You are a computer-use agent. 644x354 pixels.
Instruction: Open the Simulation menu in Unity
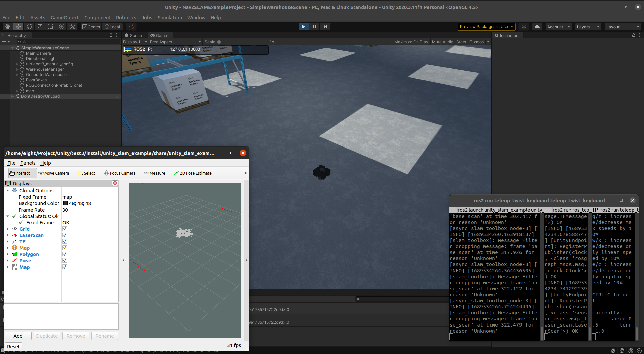[x=169, y=18]
